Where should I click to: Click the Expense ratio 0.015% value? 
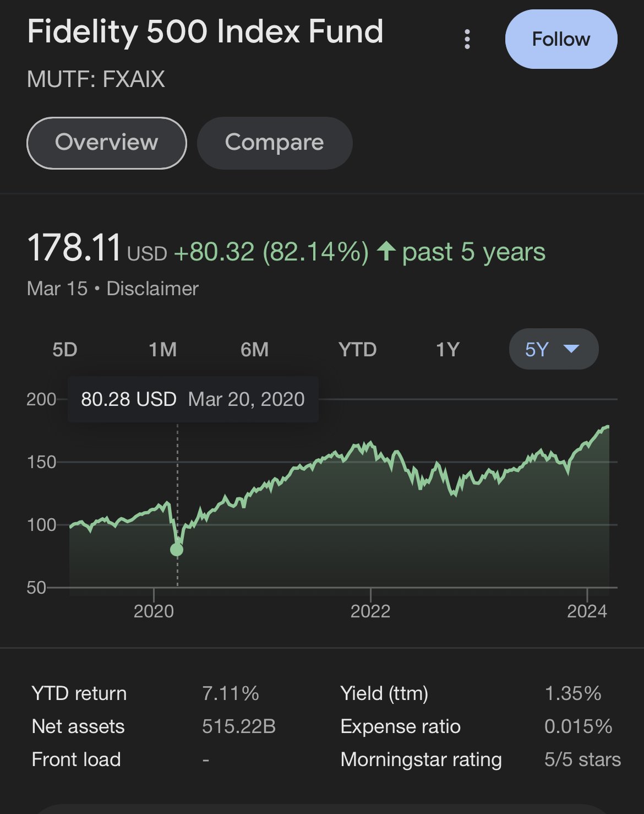tap(578, 726)
